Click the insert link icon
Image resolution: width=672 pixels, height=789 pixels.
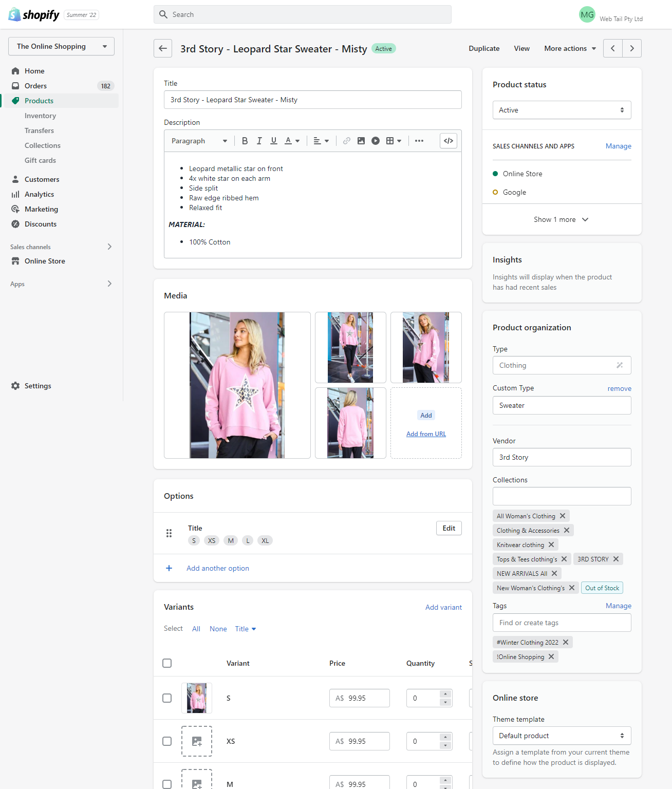pyautogui.click(x=347, y=141)
